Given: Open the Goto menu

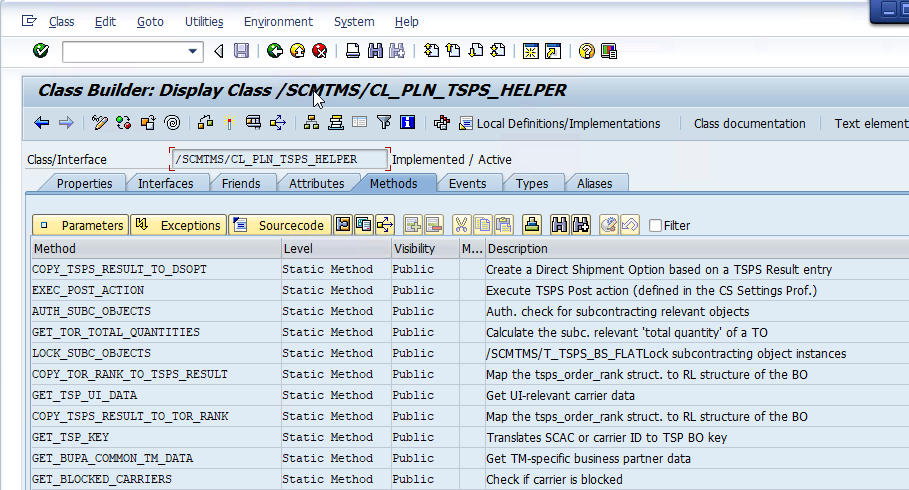Looking at the screenshot, I should (x=150, y=22).
